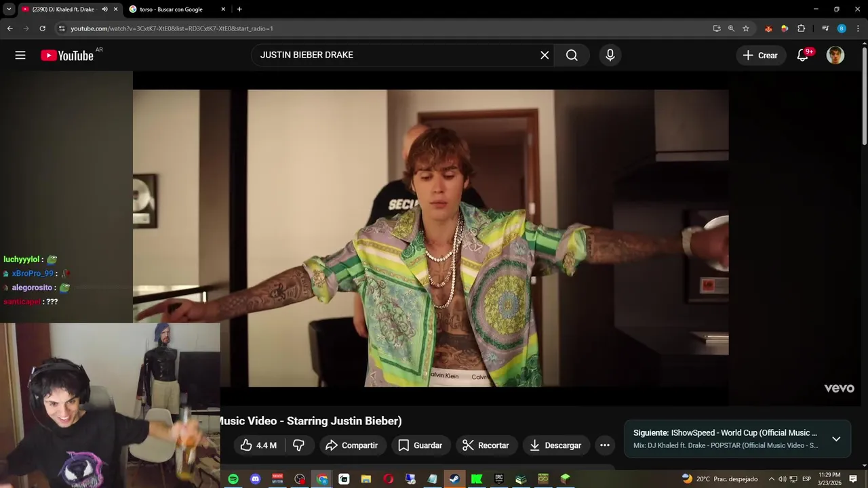Click the Compartir share button
The image size is (868, 488).
coord(351,445)
